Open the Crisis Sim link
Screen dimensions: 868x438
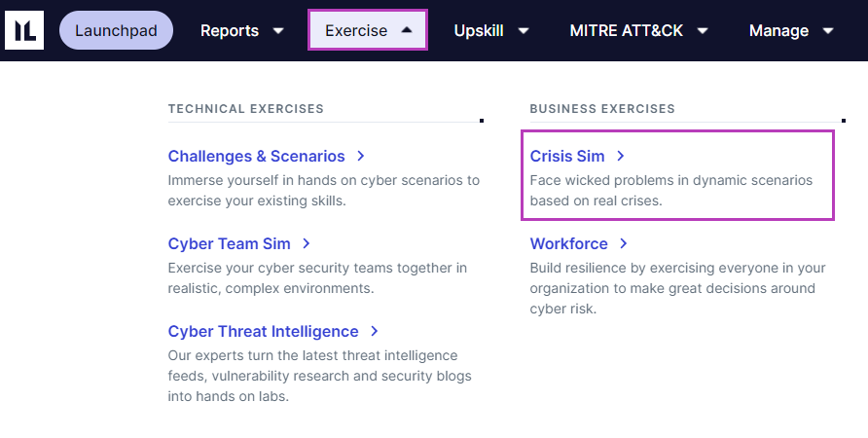pos(567,156)
